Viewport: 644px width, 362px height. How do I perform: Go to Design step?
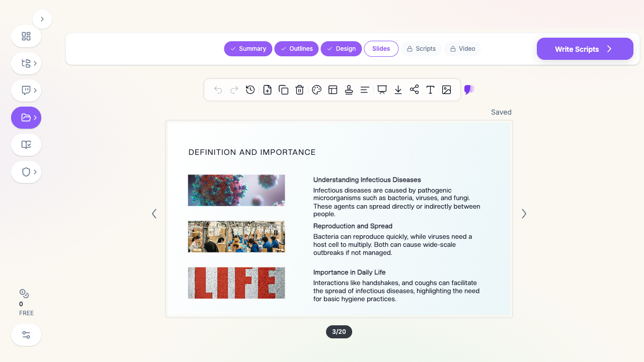(341, 49)
